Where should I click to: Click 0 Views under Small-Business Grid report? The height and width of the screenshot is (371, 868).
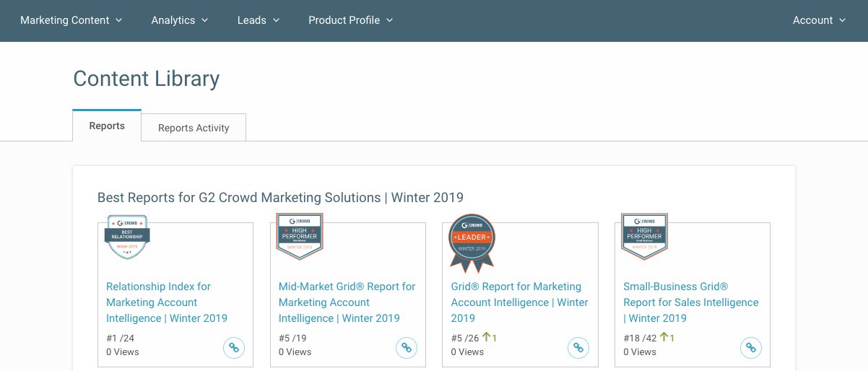640,352
